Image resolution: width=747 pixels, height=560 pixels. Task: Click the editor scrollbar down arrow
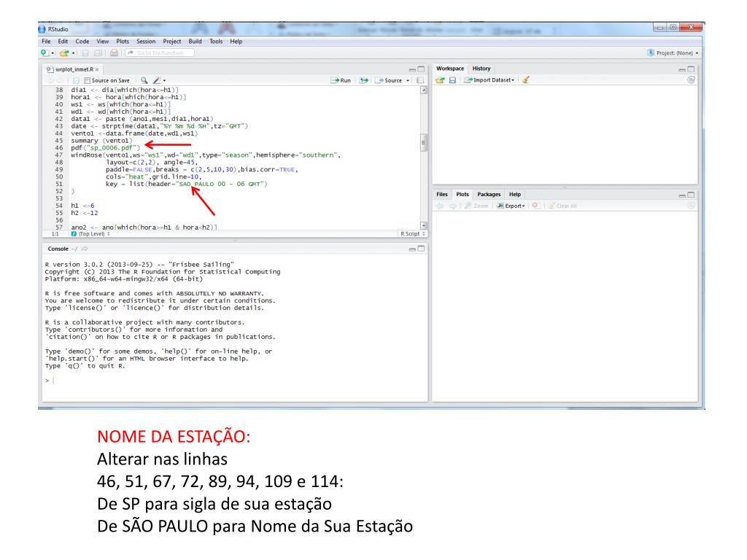(x=424, y=225)
